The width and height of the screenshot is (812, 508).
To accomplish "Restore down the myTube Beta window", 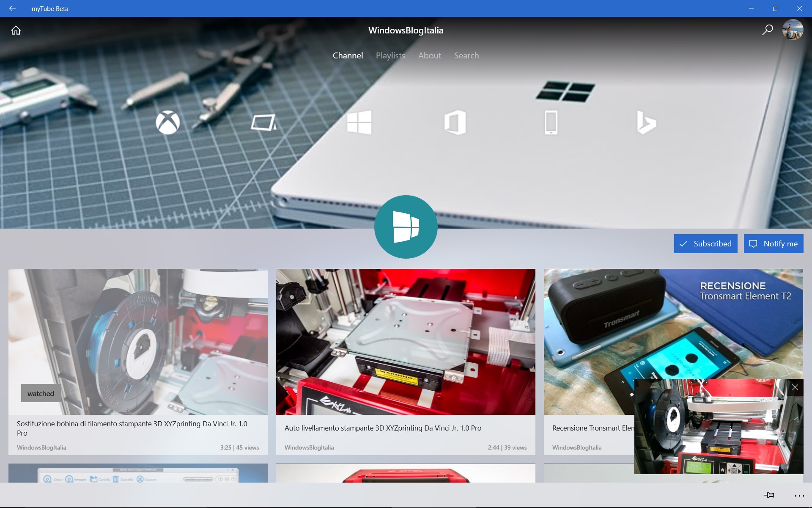I will click(x=775, y=8).
